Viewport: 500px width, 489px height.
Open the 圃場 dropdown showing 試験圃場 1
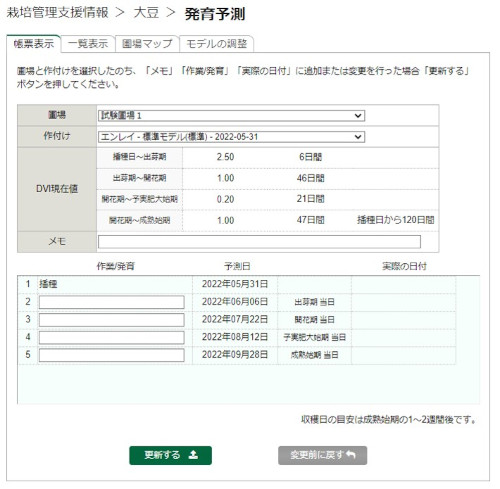tap(231, 116)
